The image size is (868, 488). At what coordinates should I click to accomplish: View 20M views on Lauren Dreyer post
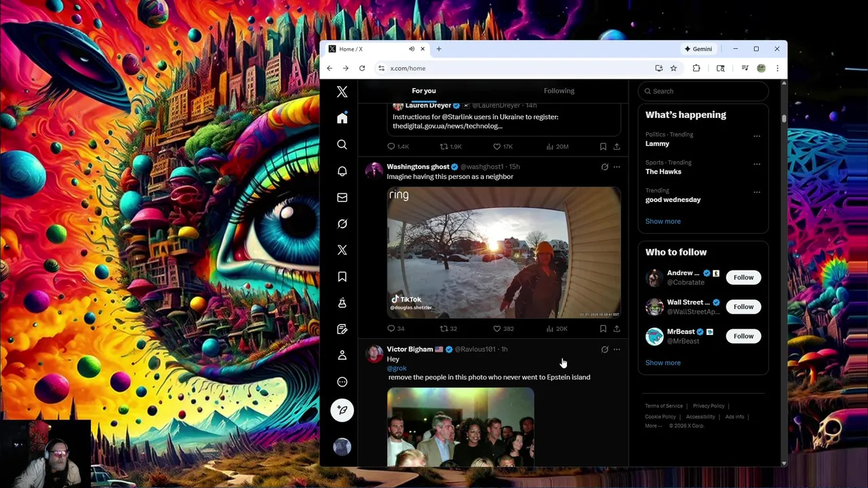click(x=557, y=146)
